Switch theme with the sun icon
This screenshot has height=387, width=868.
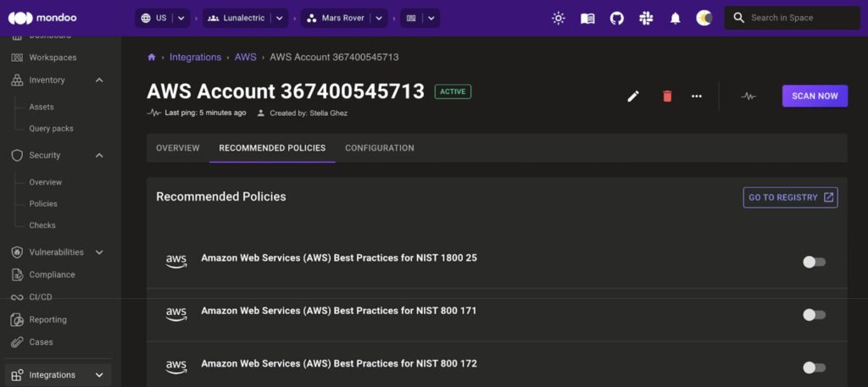point(558,18)
